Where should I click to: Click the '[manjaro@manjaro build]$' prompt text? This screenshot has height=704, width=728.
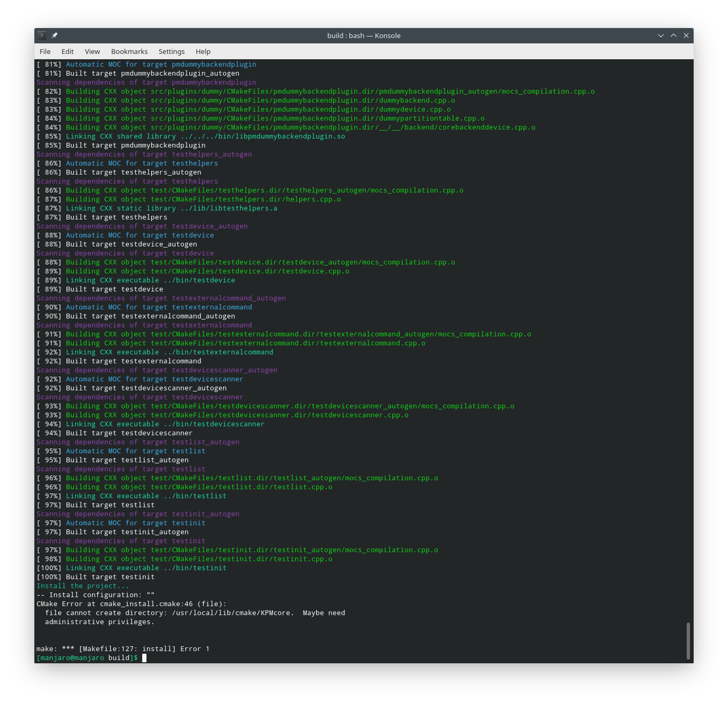[x=85, y=658]
